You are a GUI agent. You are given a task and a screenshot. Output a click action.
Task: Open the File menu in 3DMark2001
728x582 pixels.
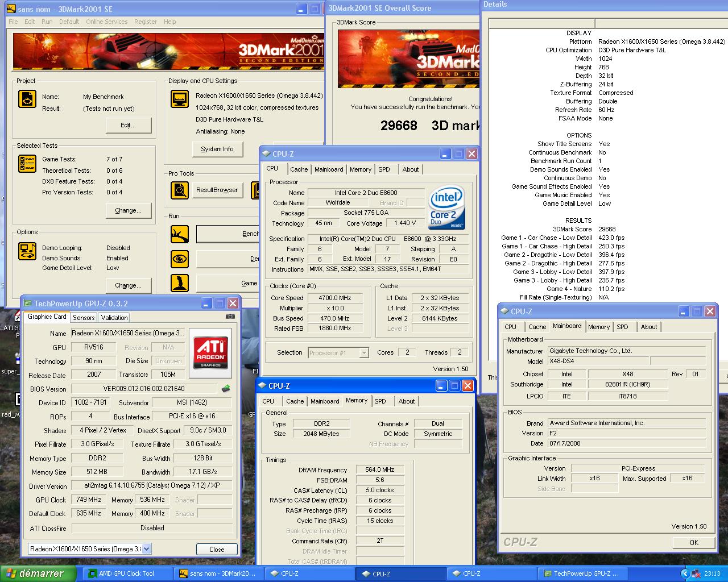pos(13,22)
